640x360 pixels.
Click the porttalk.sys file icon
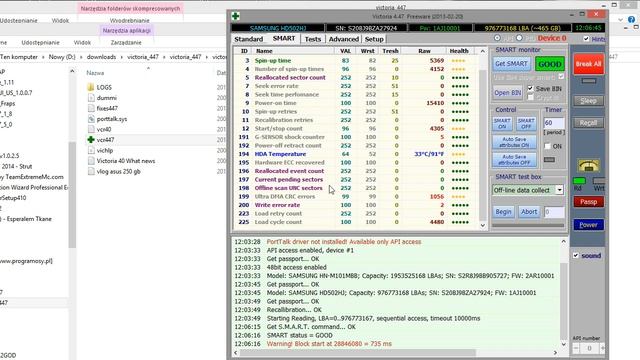point(91,119)
